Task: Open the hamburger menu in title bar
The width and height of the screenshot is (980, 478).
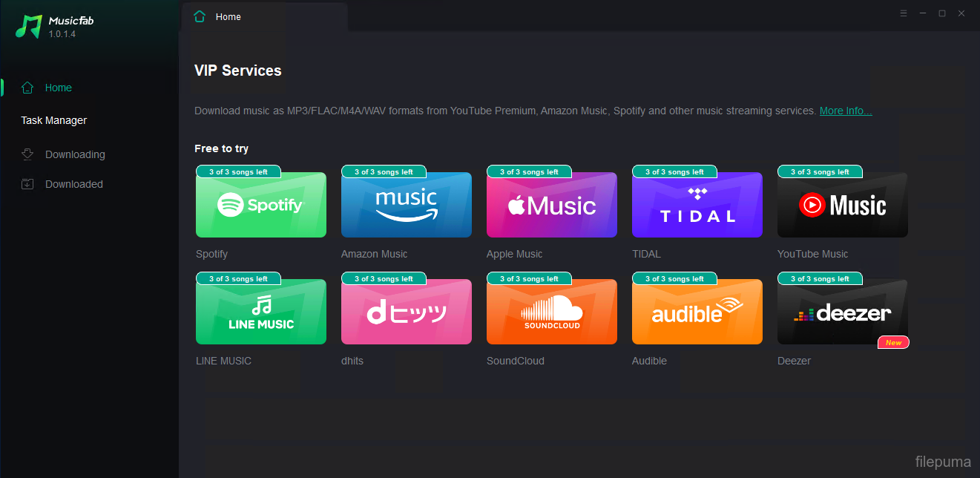Action: click(x=903, y=13)
